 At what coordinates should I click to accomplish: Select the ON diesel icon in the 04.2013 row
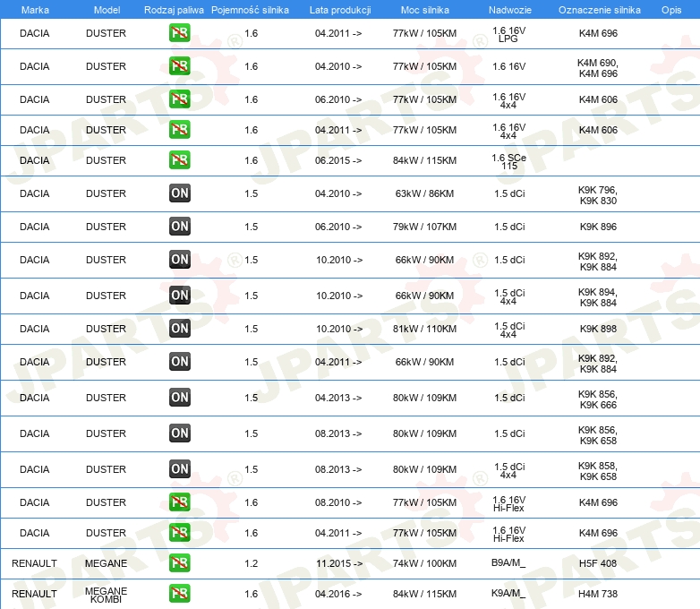coord(179,398)
